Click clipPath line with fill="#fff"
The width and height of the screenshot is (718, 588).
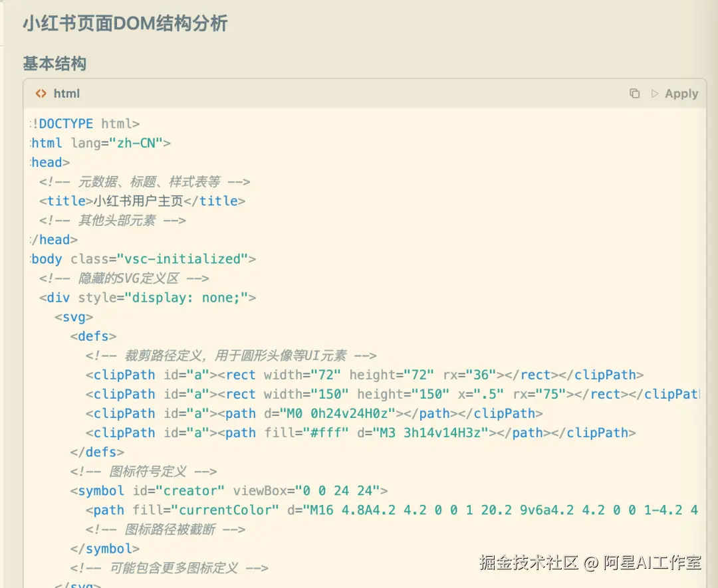coord(361,433)
